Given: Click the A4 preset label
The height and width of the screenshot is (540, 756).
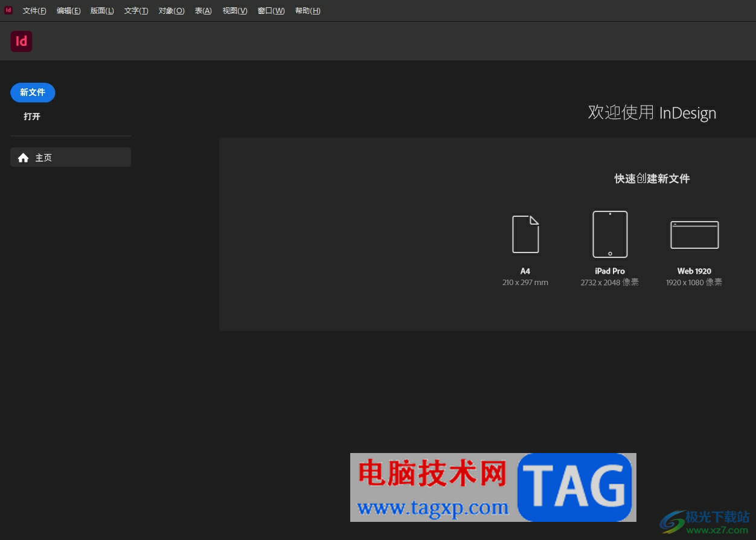Looking at the screenshot, I should click(x=525, y=271).
